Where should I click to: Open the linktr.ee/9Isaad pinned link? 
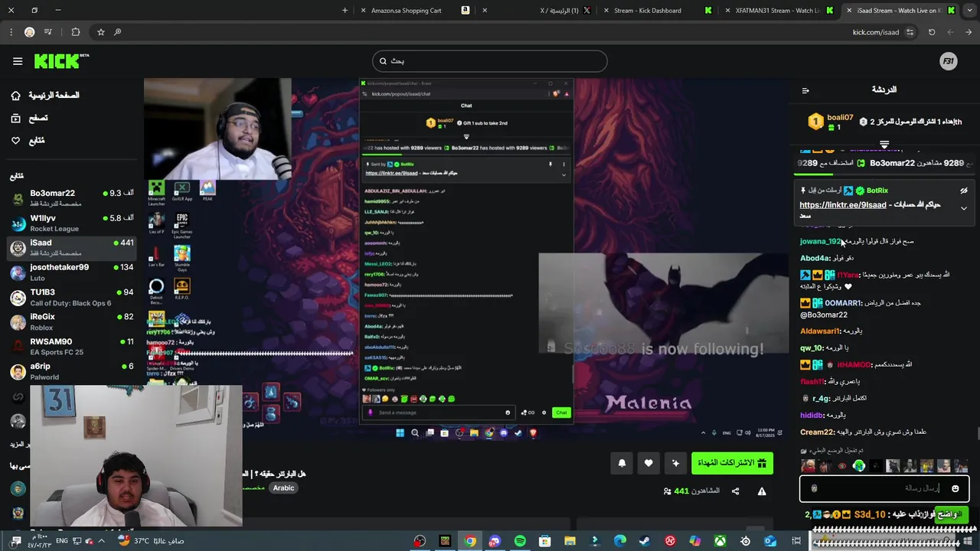pos(843,205)
